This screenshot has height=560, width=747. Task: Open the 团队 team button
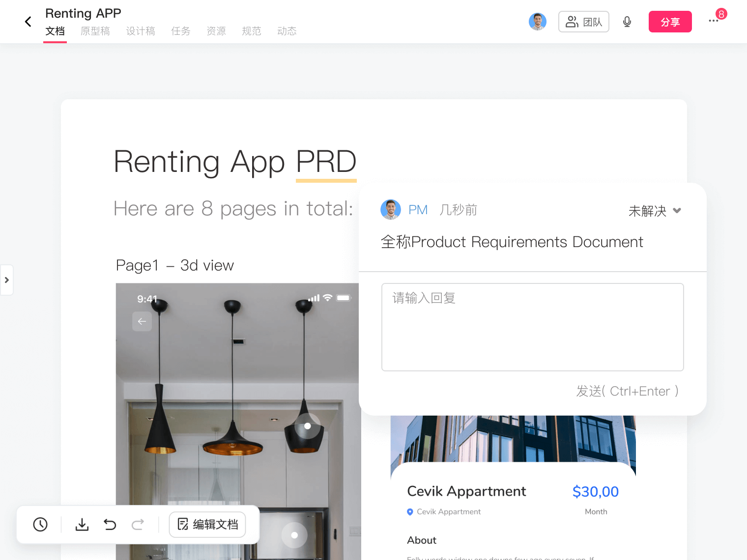click(584, 22)
